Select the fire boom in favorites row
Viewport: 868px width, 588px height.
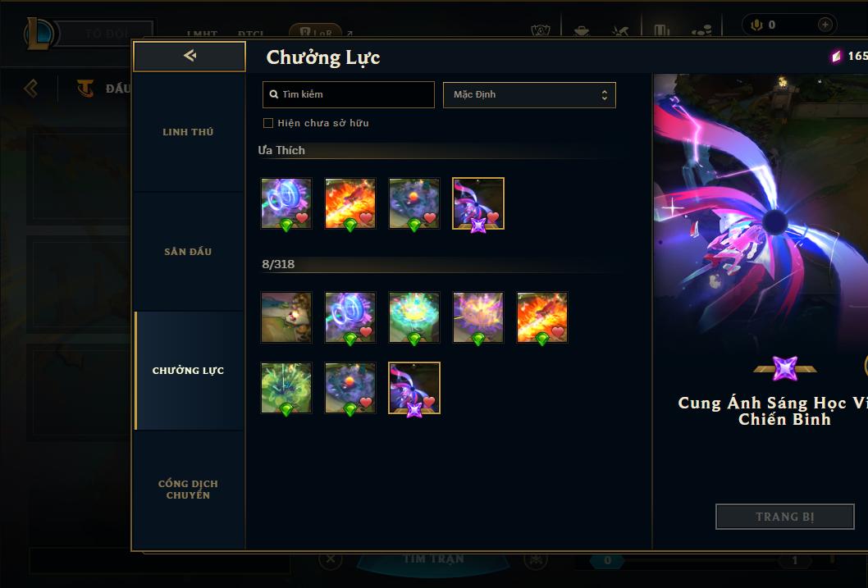pos(350,203)
